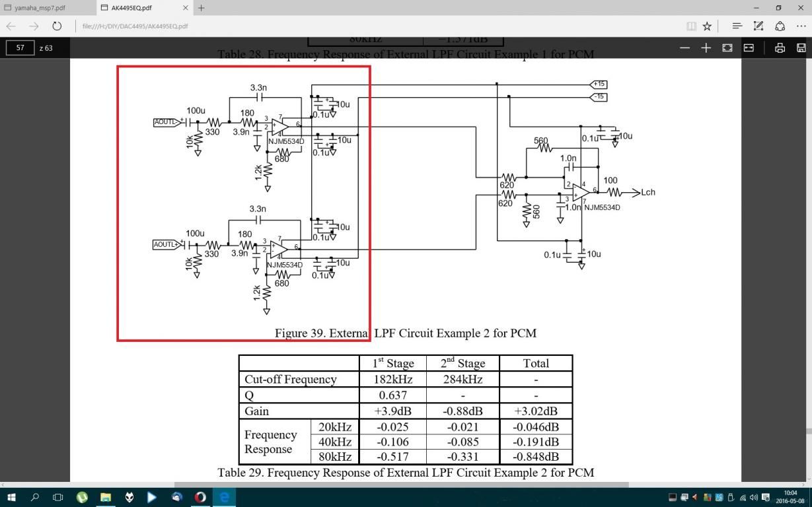This screenshot has width=812, height=507.
Task: Open the Share icon in Edge toolbar
Action: pos(780,26)
